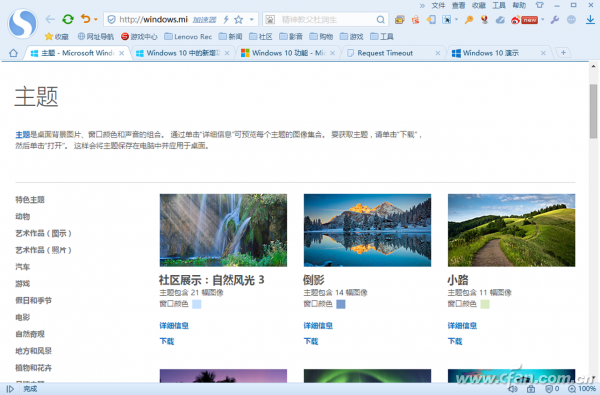Open the 收藏 menu in the menu bar
The image size is (600, 395).
[x=479, y=5]
